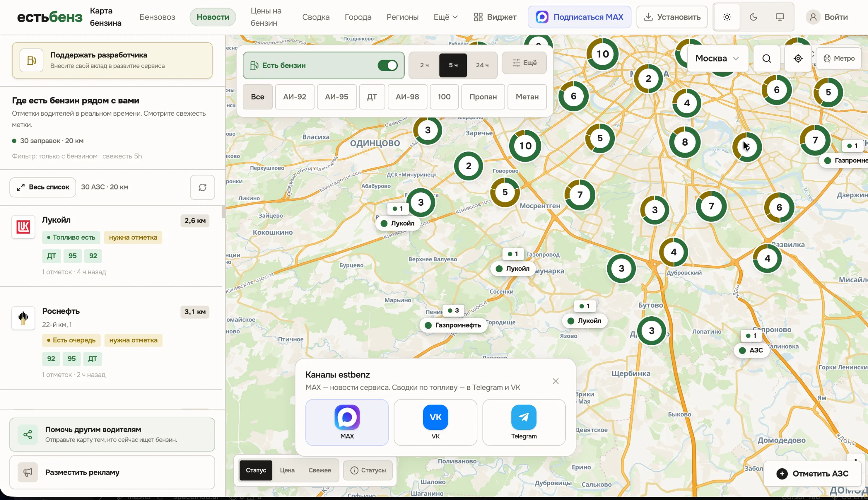Go to Новости nav item
The height and width of the screenshot is (500, 868).
coord(213,17)
